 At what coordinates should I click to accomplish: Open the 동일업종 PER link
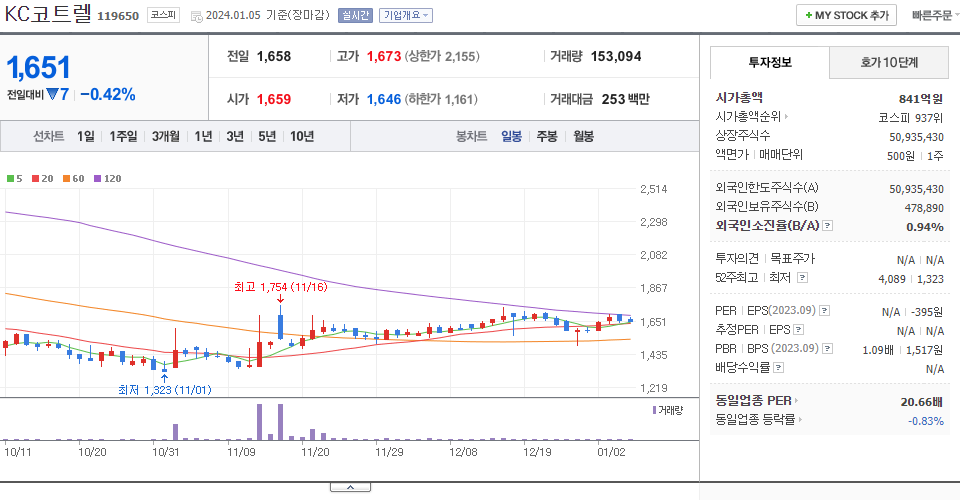coord(754,401)
